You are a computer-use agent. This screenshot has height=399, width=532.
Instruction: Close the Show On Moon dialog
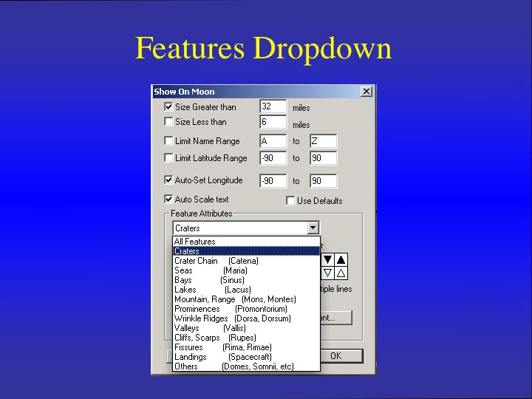point(366,92)
